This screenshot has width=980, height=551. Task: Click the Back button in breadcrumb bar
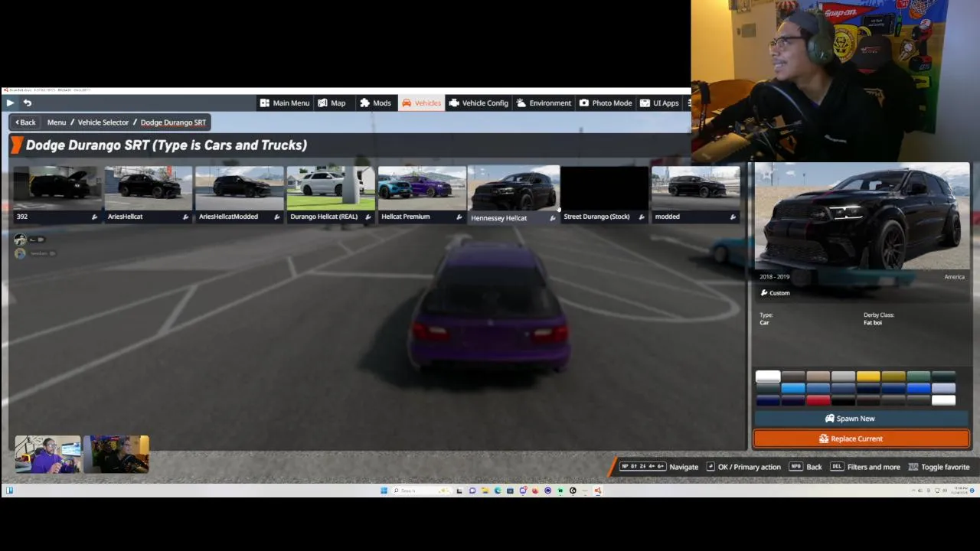coord(25,122)
